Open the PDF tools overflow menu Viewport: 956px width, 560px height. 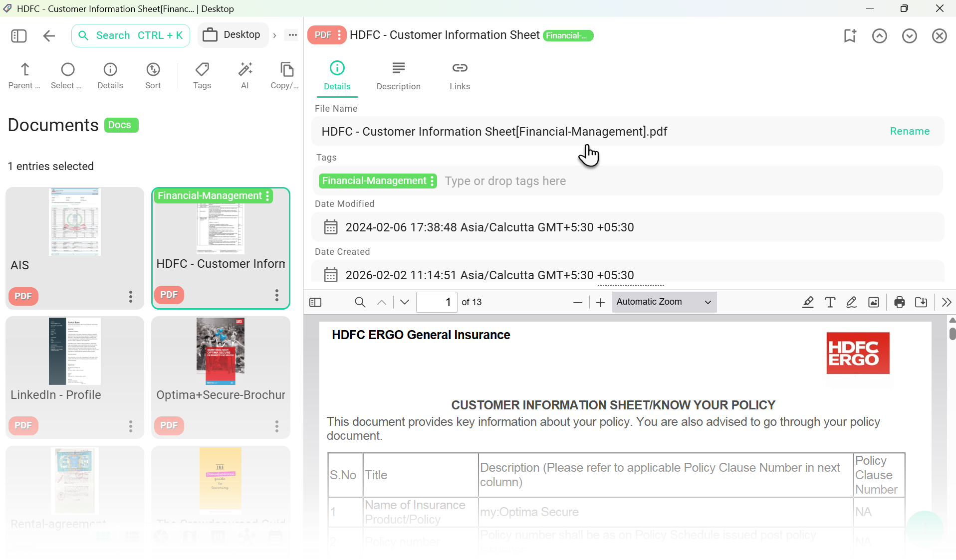click(946, 302)
